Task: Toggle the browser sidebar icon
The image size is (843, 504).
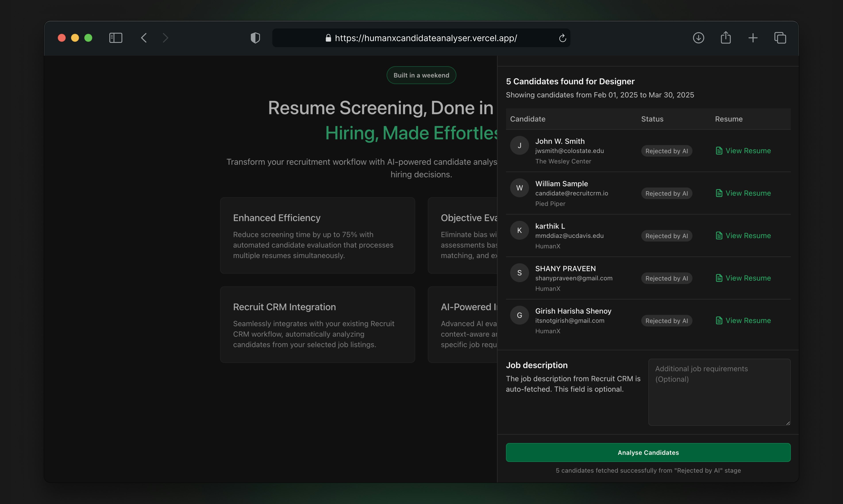Action: pos(115,38)
